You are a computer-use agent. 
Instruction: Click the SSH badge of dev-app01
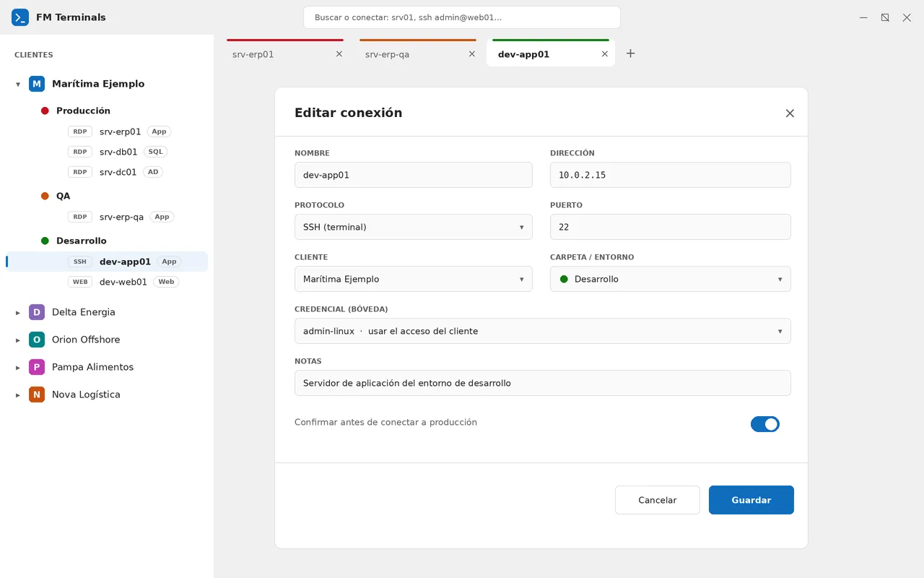coord(80,262)
